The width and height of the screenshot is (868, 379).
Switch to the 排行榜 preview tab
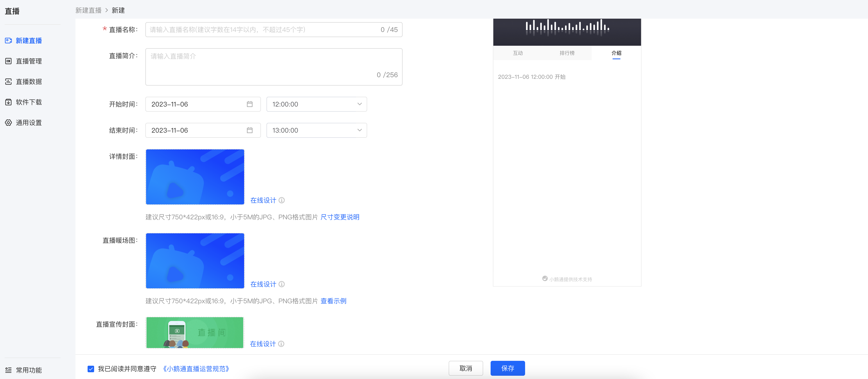click(x=567, y=53)
